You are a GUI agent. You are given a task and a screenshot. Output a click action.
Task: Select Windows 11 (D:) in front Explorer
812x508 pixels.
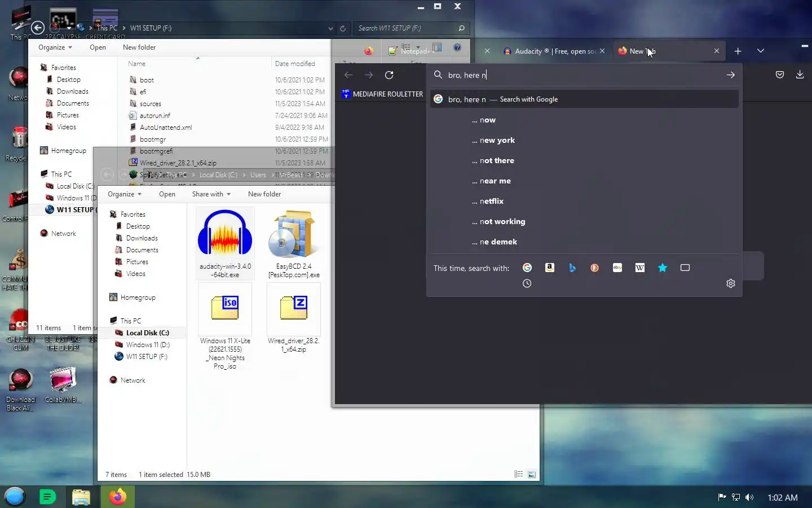click(142, 345)
